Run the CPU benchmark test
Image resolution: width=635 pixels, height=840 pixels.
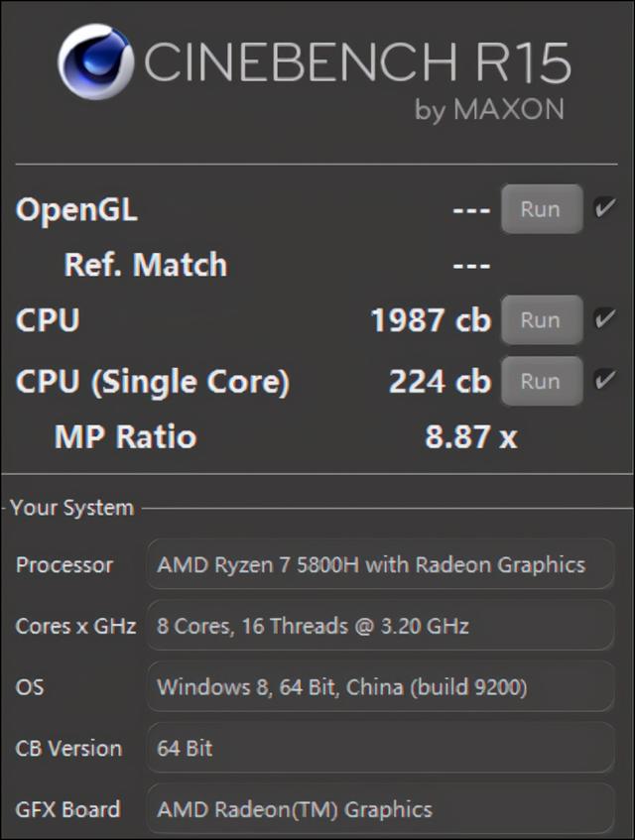click(541, 320)
